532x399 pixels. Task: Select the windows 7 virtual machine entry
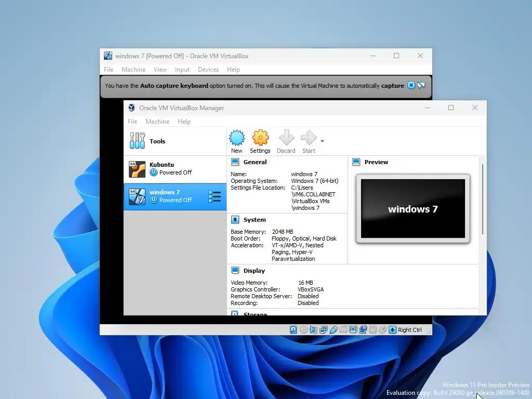(x=175, y=197)
